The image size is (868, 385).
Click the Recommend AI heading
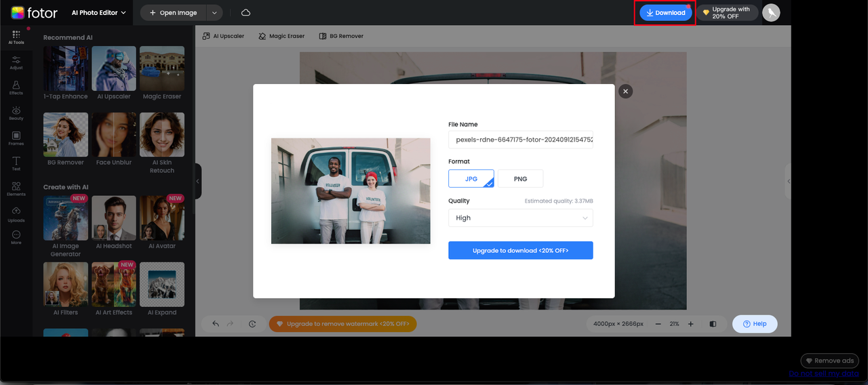pos(68,37)
